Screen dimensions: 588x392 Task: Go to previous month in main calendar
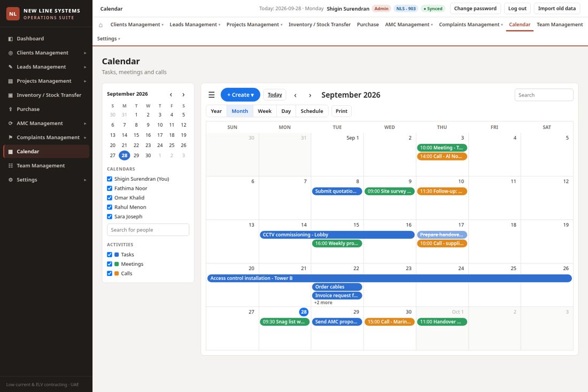tap(296, 95)
